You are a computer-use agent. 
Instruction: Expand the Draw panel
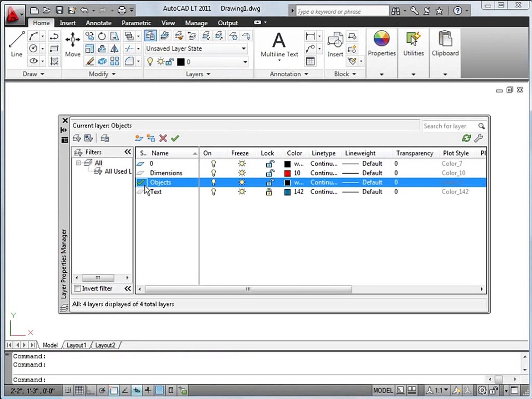(33, 74)
